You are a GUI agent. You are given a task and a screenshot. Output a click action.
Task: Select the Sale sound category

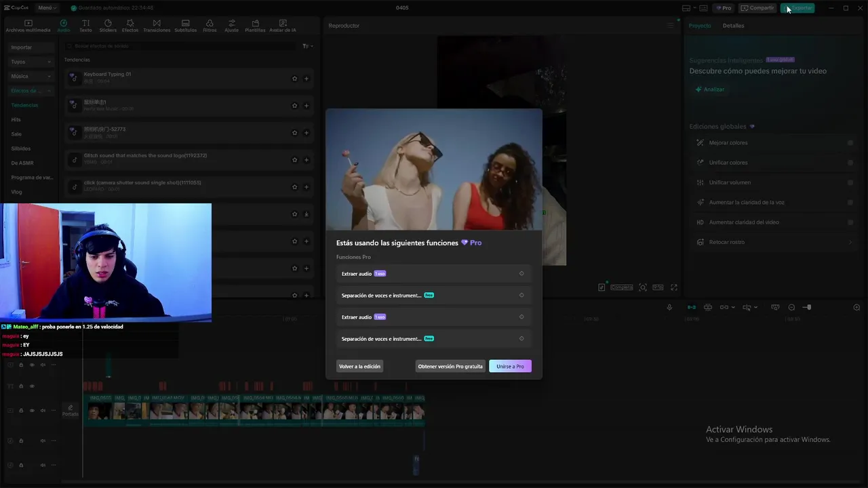pos(16,134)
